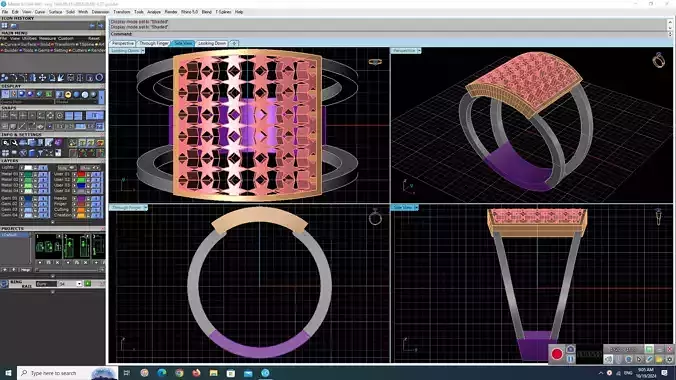Screen dimensions: 676x380
Task: Open the Through Finger viewport label dropdown
Action: (146, 207)
